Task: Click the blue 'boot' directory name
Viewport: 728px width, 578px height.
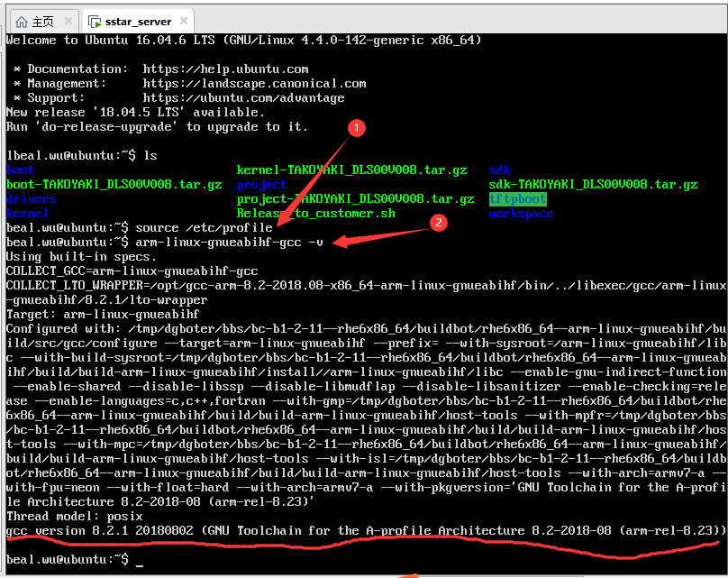Action: pyautogui.click(x=20, y=170)
